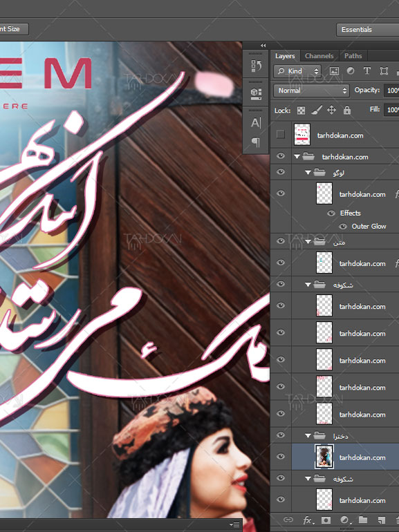Click the Opacity label
Viewport: 399px width, 532px height.
[x=366, y=90]
